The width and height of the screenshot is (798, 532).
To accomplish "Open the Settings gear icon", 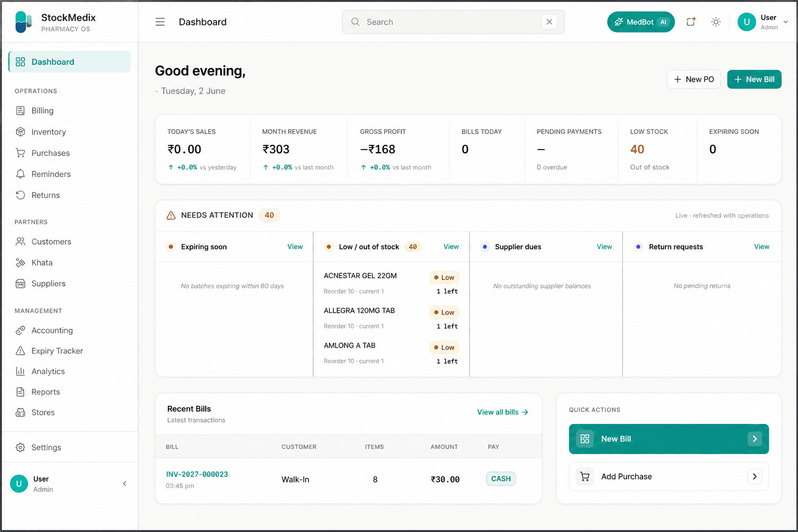I will 20,447.
